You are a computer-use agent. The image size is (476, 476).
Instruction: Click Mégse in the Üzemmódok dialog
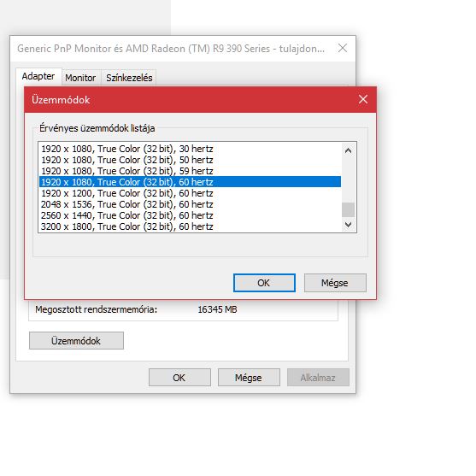[335, 283]
